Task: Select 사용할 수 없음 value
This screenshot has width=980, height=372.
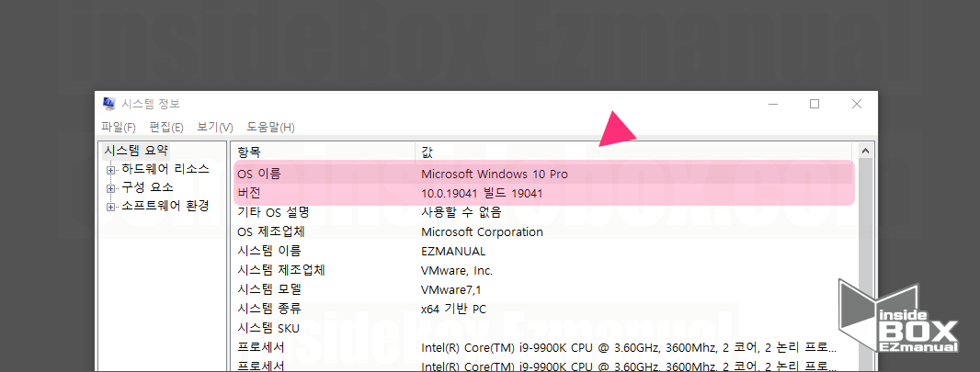Action: click(462, 213)
